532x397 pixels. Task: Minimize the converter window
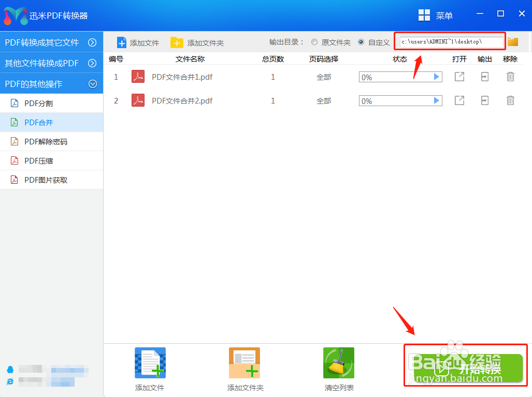480,13
